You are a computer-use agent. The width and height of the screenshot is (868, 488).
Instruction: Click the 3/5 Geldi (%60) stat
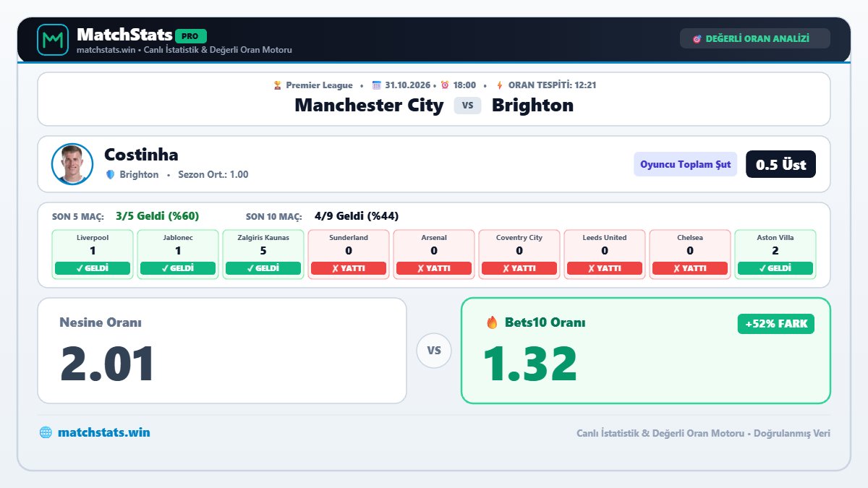tap(157, 216)
